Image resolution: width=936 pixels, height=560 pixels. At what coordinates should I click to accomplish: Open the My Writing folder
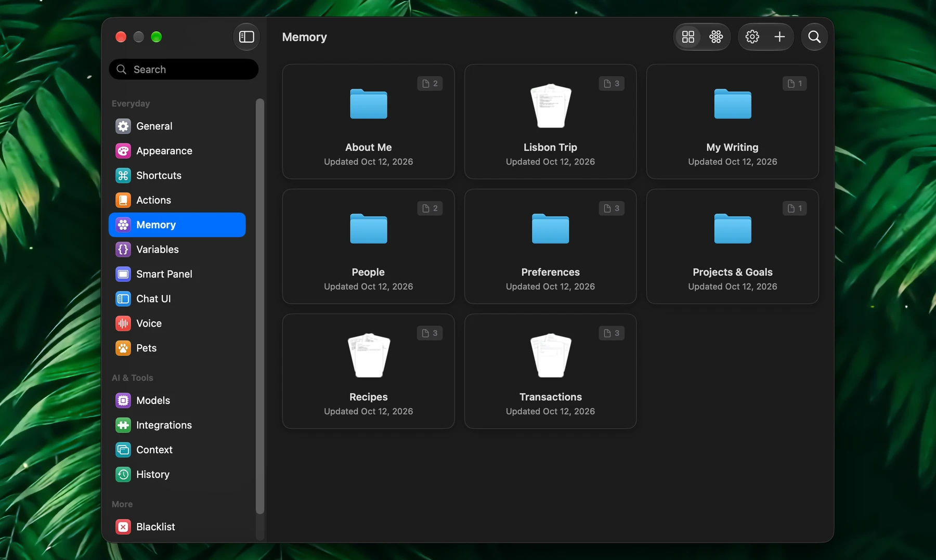point(732,122)
